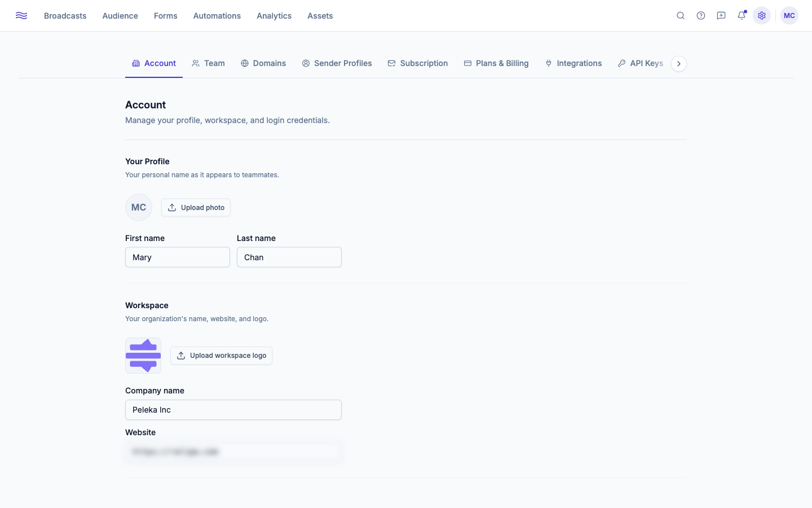812x508 pixels.
Task: Go to Analytics
Action: [274, 16]
